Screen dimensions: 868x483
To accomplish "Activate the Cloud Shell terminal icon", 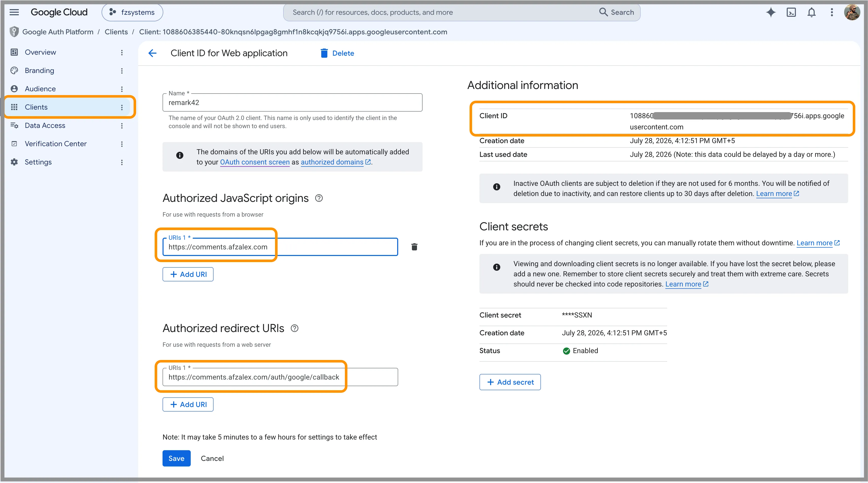I will [x=791, y=12].
